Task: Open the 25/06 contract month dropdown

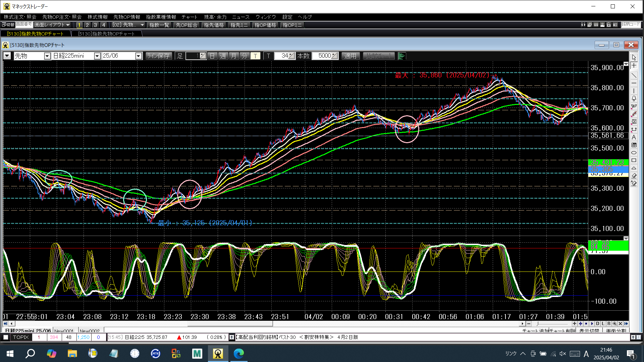Action: (x=139, y=56)
